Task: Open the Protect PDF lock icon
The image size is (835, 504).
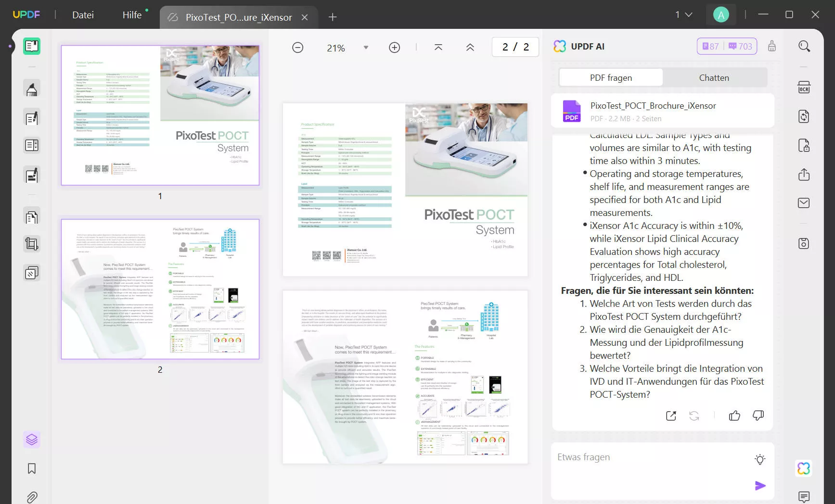Action: [804, 145]
